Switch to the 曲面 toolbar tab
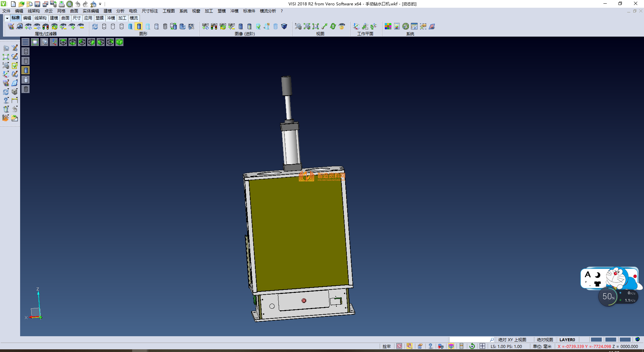The height and width of the screenshot is (352, 644). [x=65, y=18]
